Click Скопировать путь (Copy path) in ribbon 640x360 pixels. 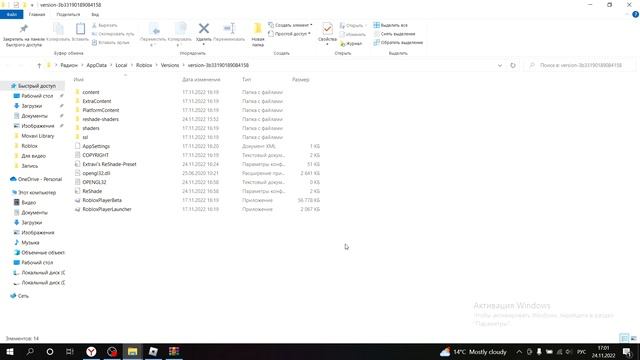pos(113,34)
